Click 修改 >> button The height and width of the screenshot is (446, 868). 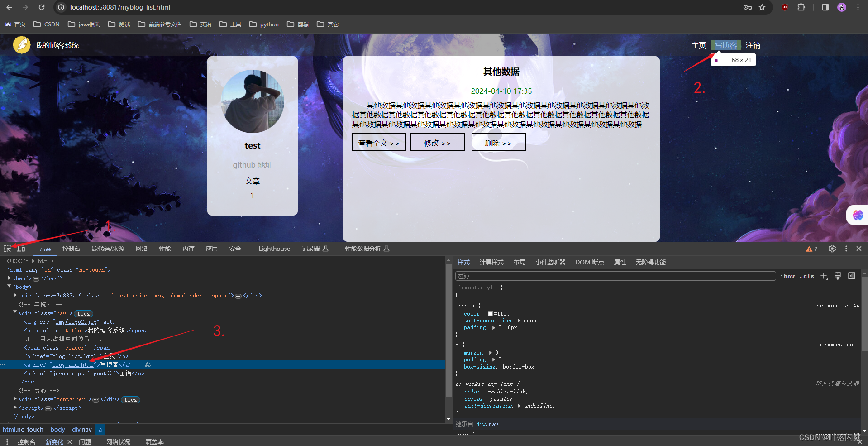pos(437,142)
